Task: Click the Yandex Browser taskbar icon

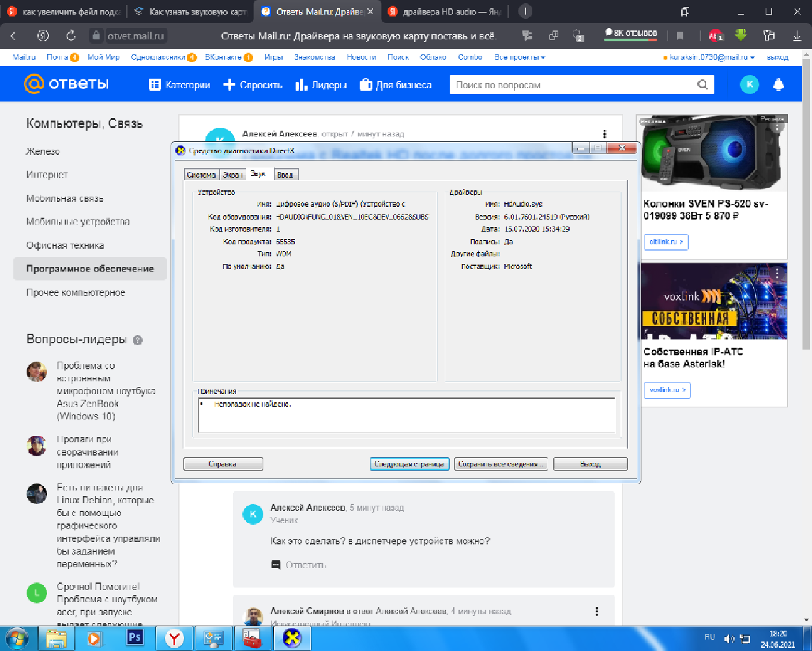Action: click(x=174, y=638)
